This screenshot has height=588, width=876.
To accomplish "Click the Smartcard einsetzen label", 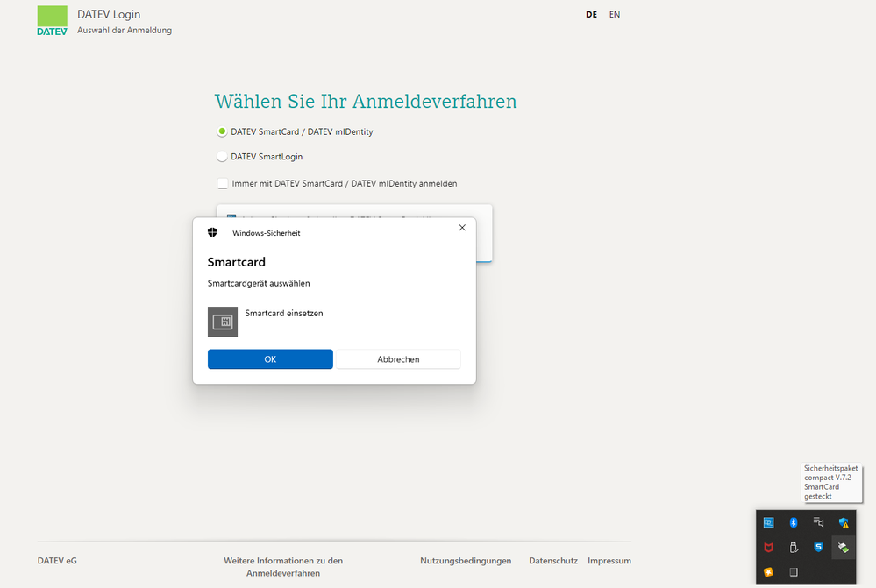I will click(x=284, y=313).
